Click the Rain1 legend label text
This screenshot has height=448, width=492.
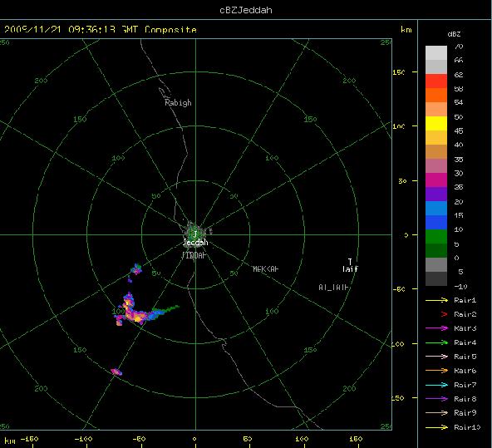465,300
